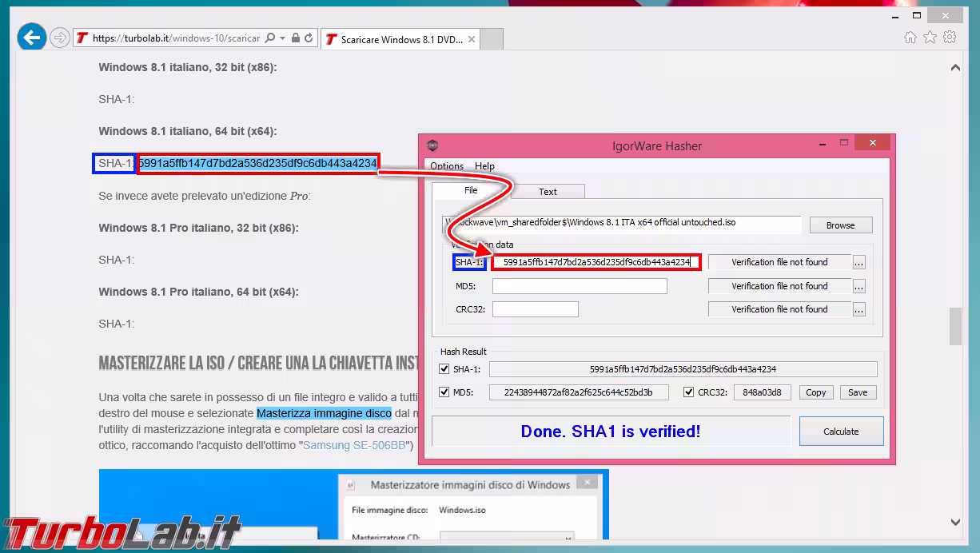This screenshot has width=980, height=553.
Task: Go back with browser back arrow
Action: tap(32, 37)
